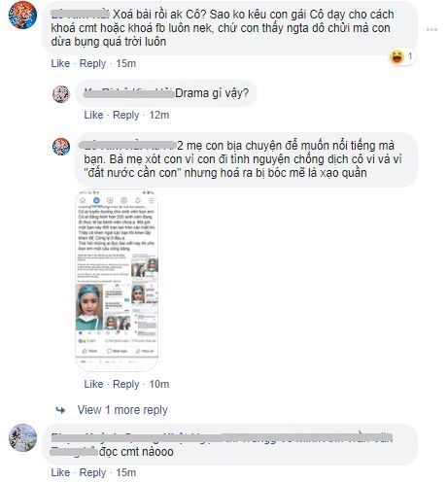This screenshot has width=448, height=482.
Task: Click the avatar of "đọc cmt nàooo" commenter
Action: tap(22, 437)
